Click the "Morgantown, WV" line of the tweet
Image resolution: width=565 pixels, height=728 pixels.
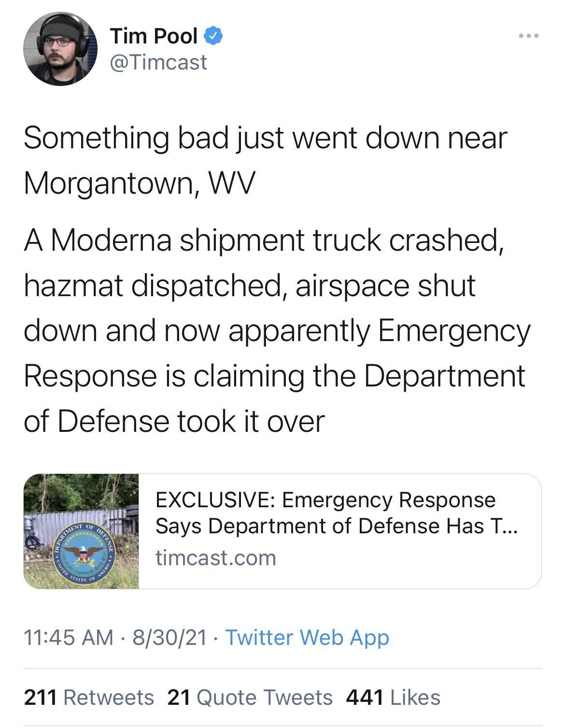[x=139, y=183]
